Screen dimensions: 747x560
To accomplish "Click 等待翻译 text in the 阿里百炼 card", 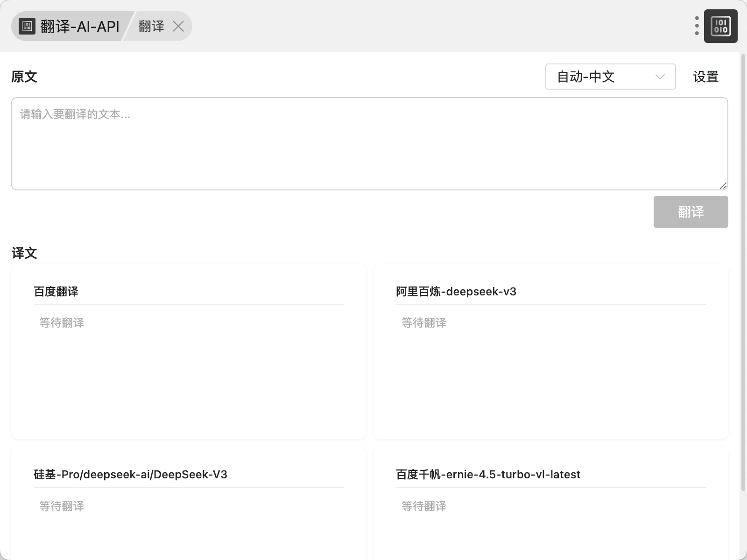I will (424, 323).
